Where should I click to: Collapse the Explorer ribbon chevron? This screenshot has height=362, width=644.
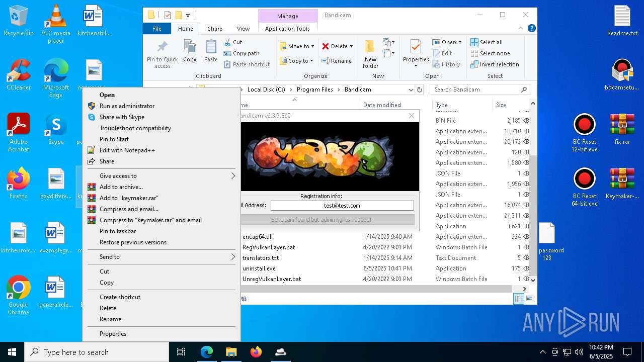tap(521, 29)
